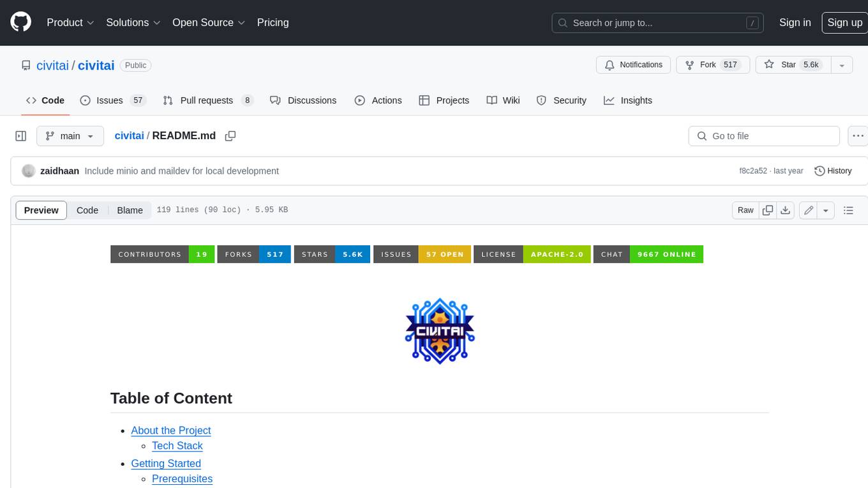This screenshot has height=488, width=868.
Task: Fork the repository
Action: pyautogui.click(x=713, y=65)
